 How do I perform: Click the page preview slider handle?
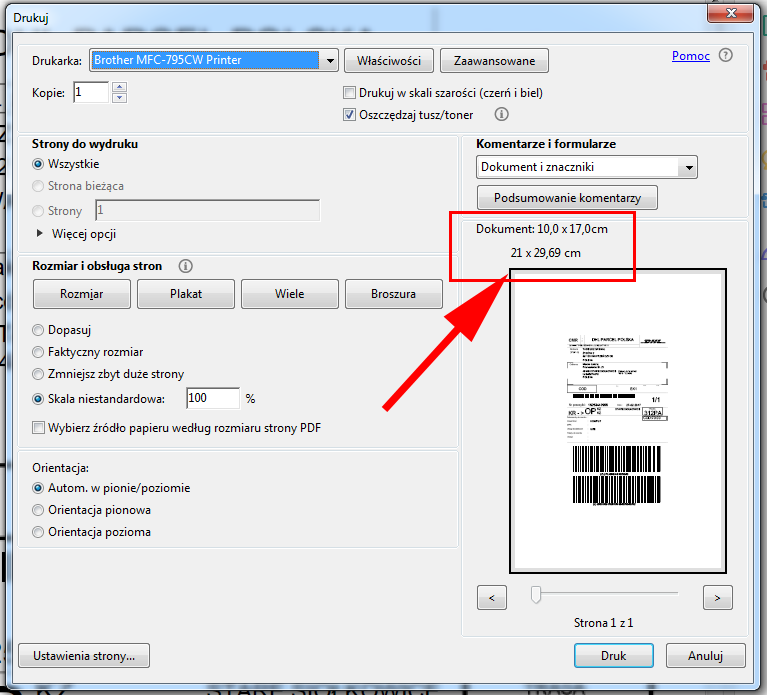(536, 596)
